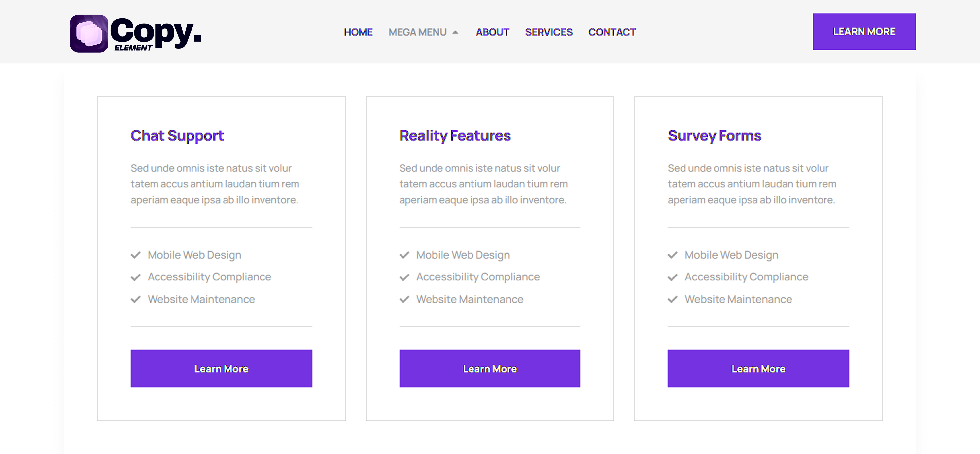Go to the Home menu item
The image size is (980, 454).
pyautogui.click(x=358, y=32)
